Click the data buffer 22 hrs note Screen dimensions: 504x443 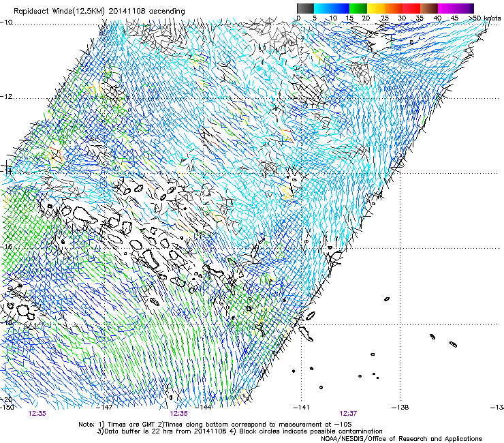[240, 431]
